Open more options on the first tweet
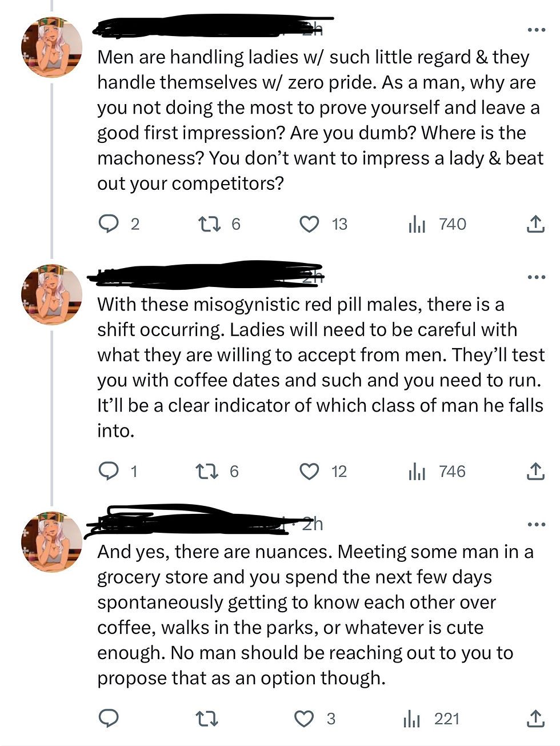Screen dimensions: 560x746 [x=536, y=30]
